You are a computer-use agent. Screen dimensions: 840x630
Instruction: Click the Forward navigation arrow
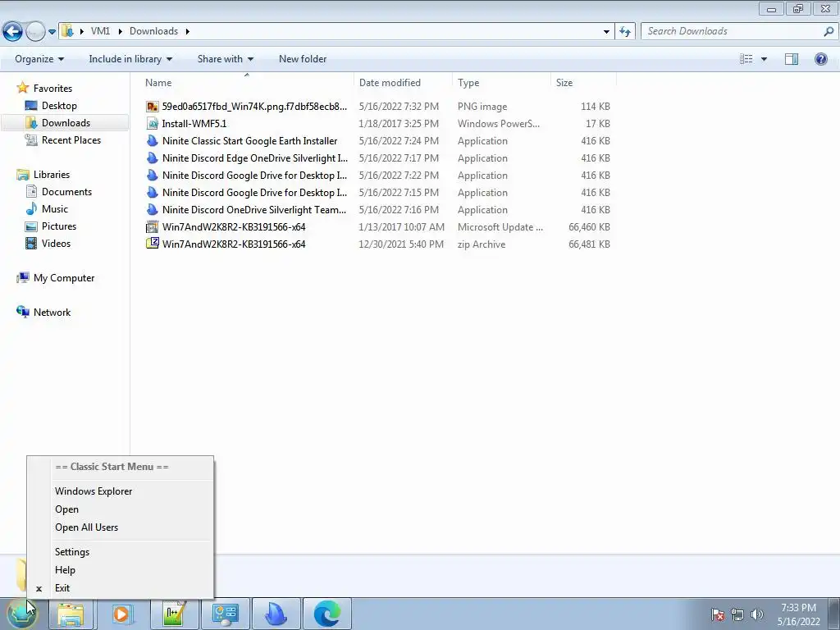(35, 31)
